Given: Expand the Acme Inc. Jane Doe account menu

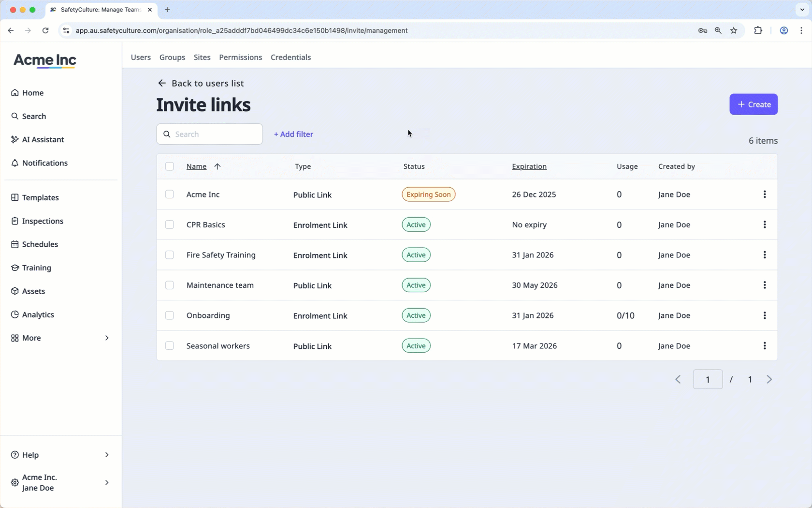Looking at the screenshot, I should click(60, 482).
